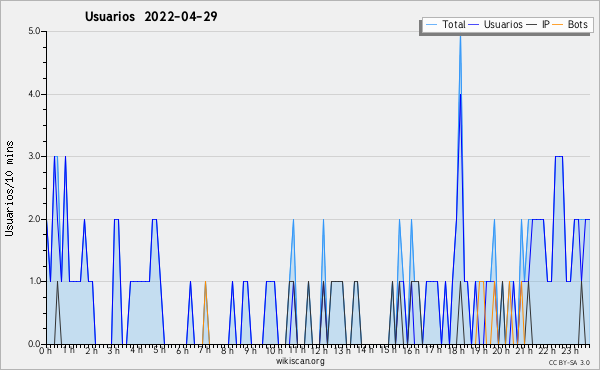The image size is (600, 370).
Task: Click the '4 h' x-axis label
Action: pos(136,350)
